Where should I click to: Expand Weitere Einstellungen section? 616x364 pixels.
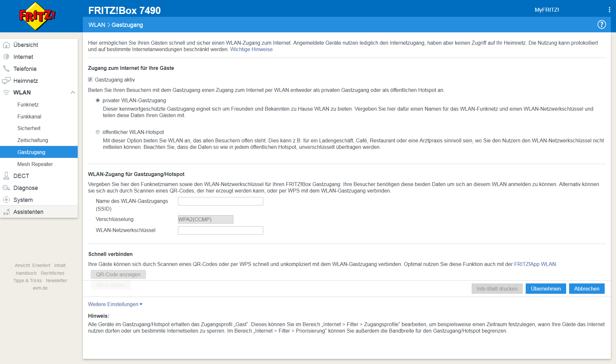pos(115,304)
